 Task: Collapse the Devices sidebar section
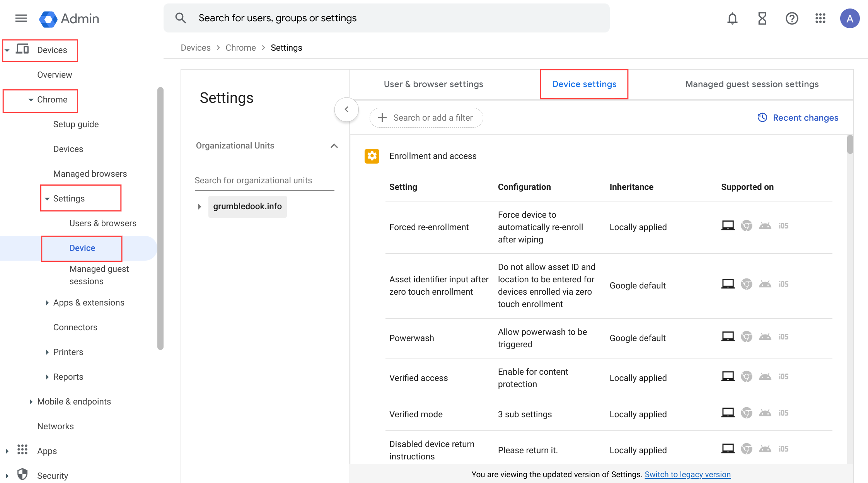pyautogui.click(x=7, y=50)
